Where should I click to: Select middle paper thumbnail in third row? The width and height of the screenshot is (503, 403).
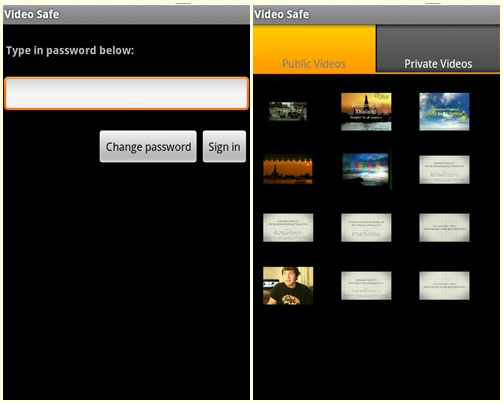coord(366,228)
